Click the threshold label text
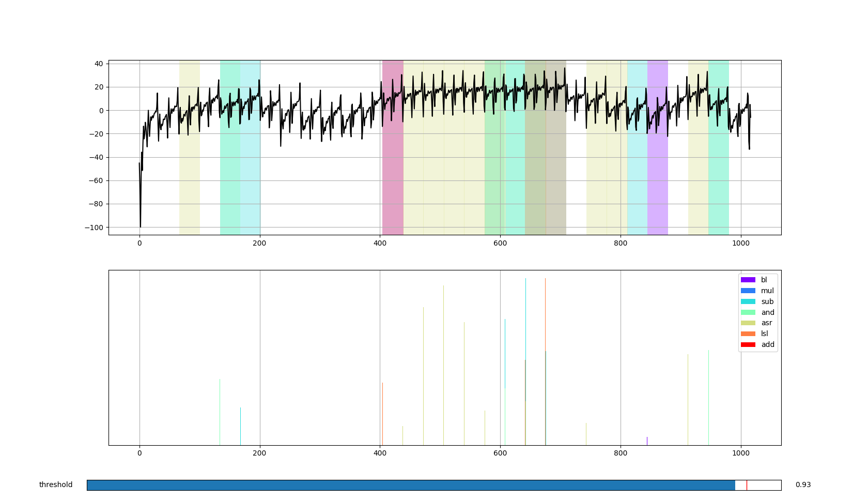The width and height of the screenshot is (868, 500). coord(55,485)
